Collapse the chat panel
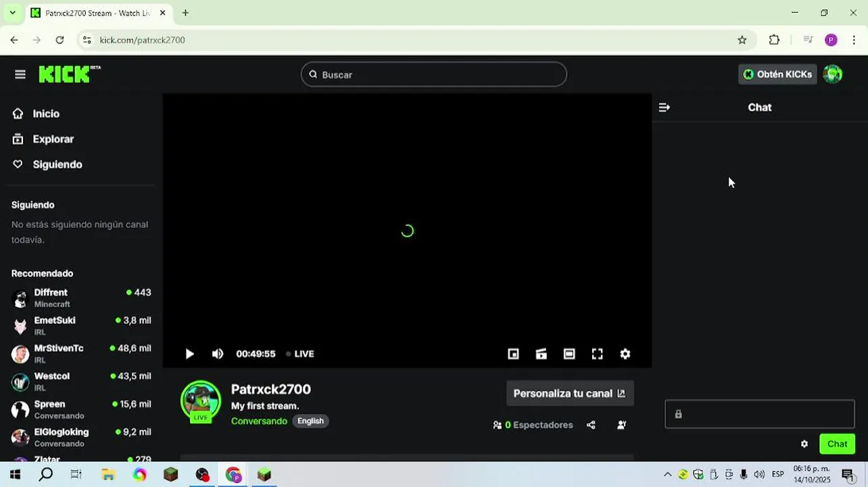Screen dimensions: 868x487 [x=665, y=108]
